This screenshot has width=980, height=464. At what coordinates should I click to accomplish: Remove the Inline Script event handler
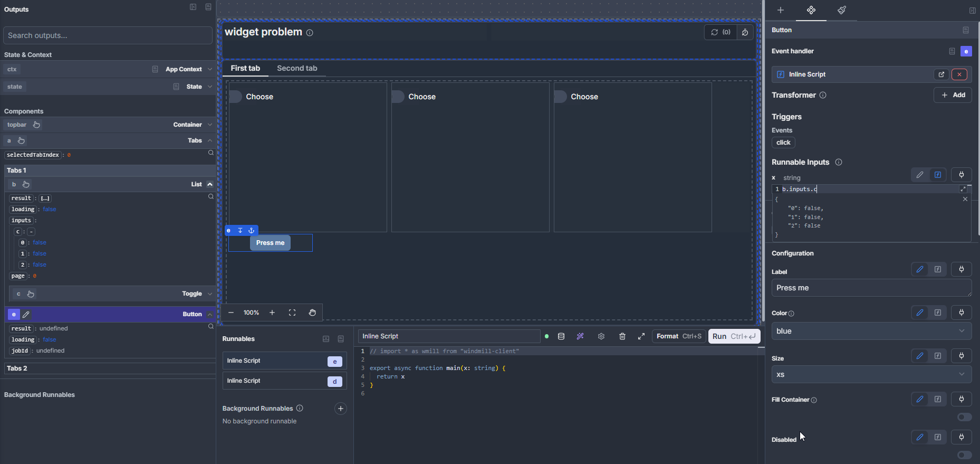pos(959,74)
